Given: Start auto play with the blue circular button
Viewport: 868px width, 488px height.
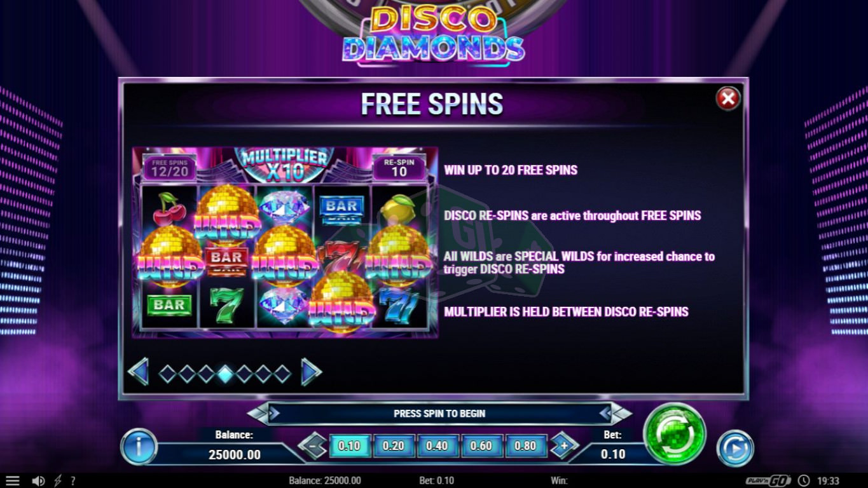Looking at the screenshot, I should point(735,449).
